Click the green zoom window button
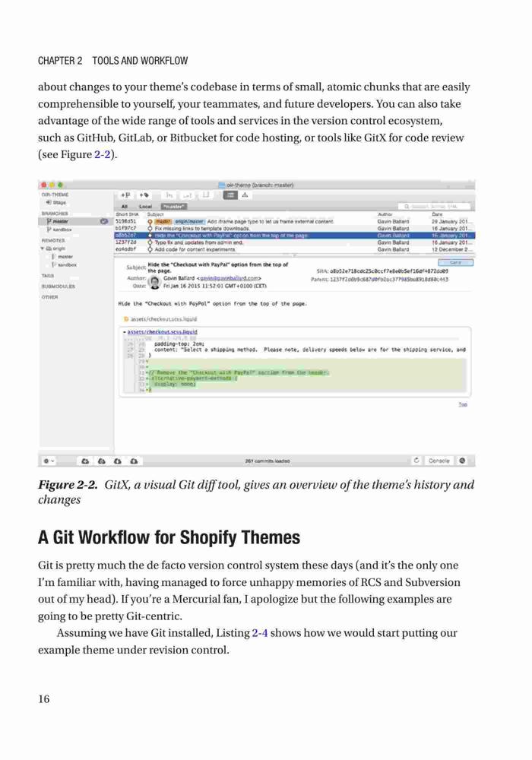Viewport: 532px width, 760px height. 60,185
